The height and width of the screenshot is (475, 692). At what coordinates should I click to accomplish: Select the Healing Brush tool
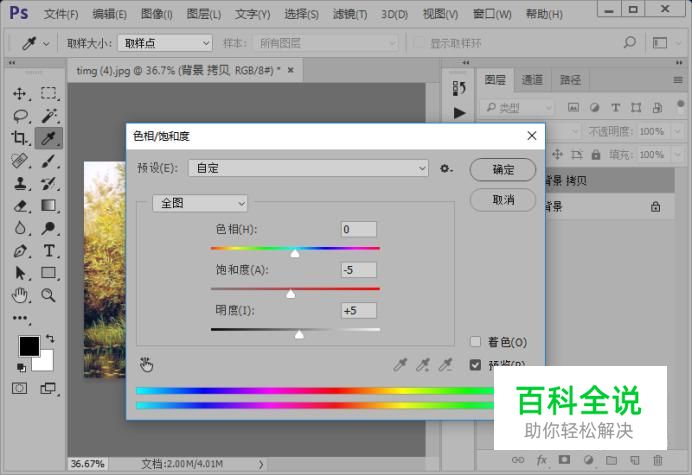pos(19,161)
